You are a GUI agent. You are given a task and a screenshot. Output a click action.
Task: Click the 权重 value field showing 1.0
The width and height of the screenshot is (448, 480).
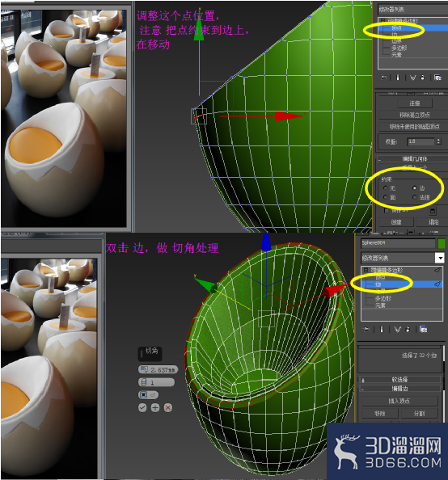click(x=421, y=141)
